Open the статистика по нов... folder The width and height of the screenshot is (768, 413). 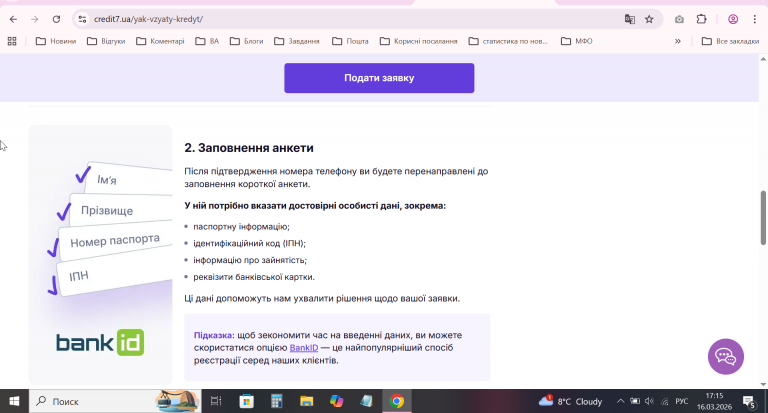click(508, 41)
